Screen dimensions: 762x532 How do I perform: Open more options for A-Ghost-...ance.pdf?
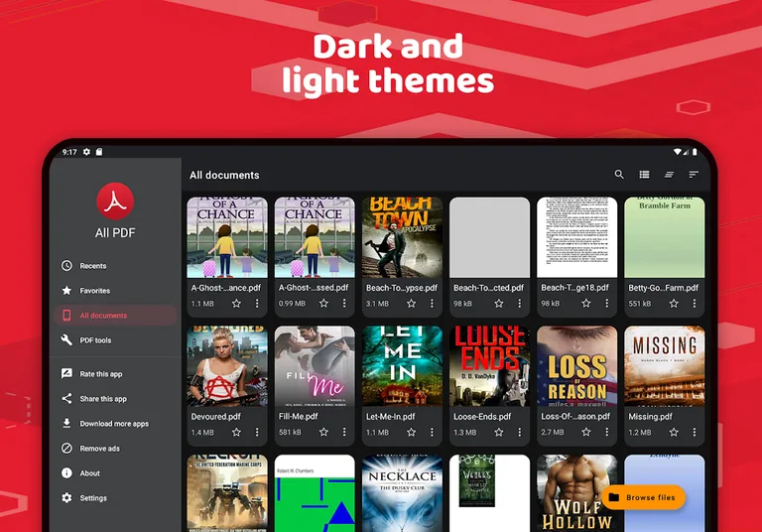coord(257,304)
